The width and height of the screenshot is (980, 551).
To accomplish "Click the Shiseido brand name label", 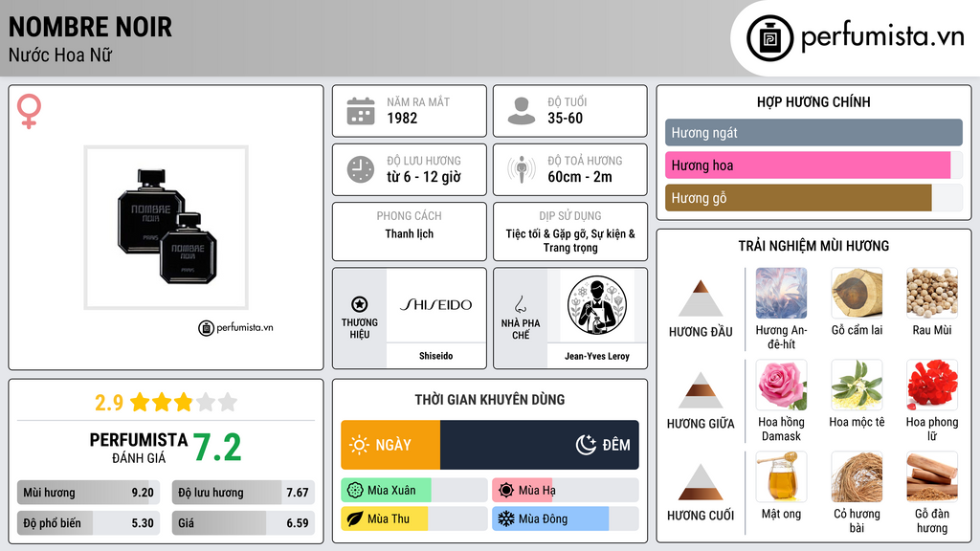I will click(435, 356).
